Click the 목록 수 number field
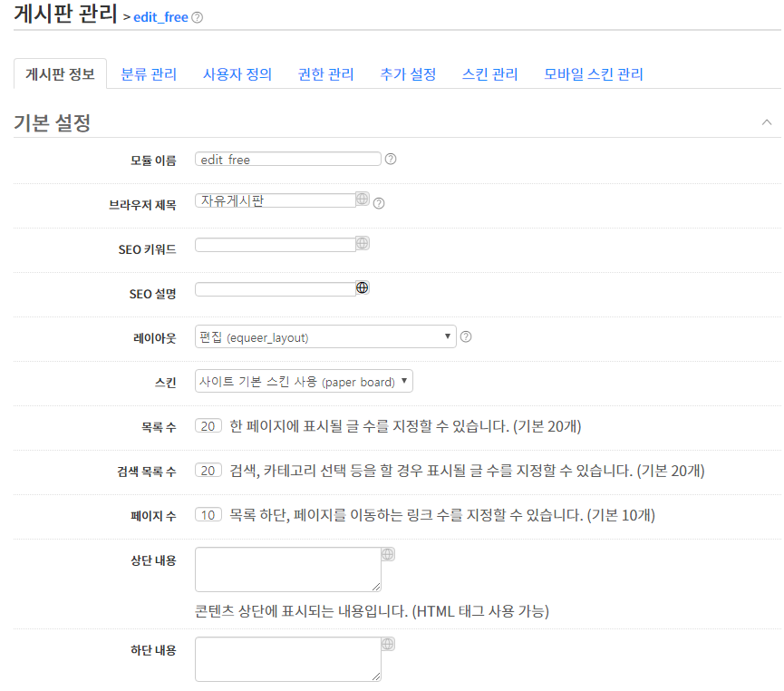 208,426
